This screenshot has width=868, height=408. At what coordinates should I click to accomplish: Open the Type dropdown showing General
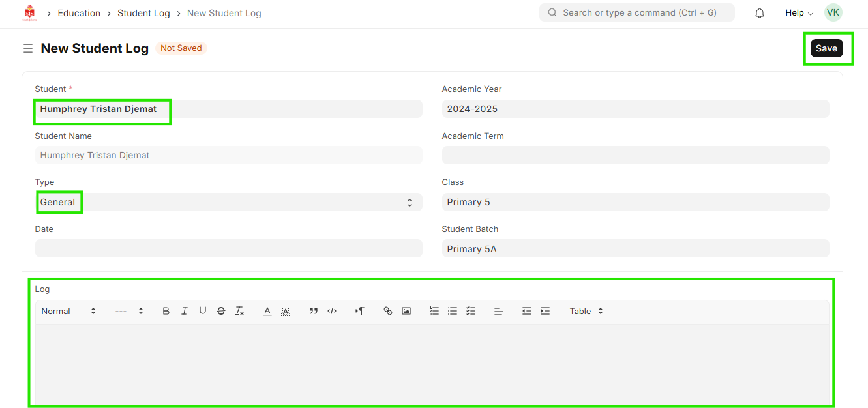coord(228,202)
